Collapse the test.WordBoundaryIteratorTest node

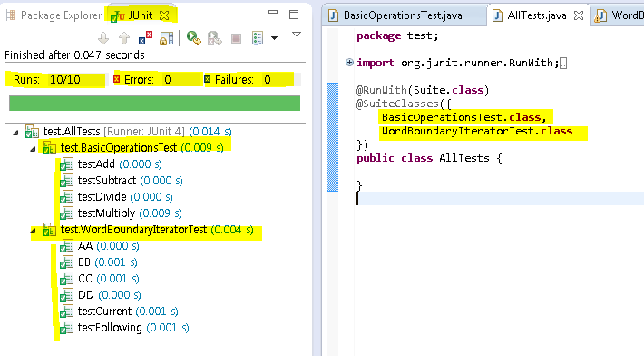33,231
